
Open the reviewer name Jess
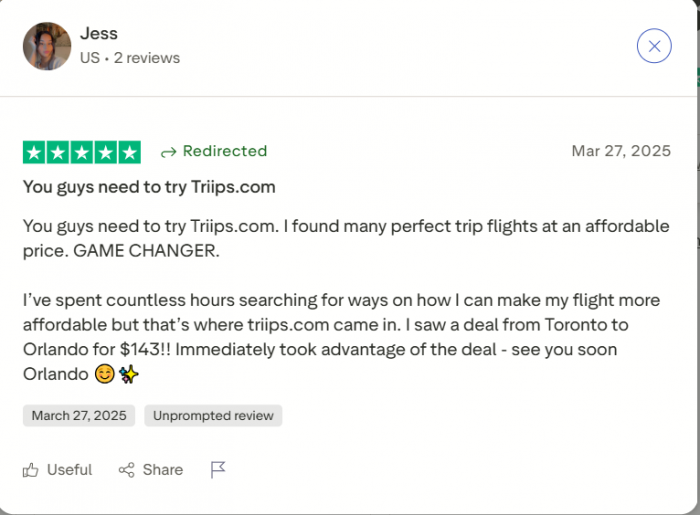(99, 34)
